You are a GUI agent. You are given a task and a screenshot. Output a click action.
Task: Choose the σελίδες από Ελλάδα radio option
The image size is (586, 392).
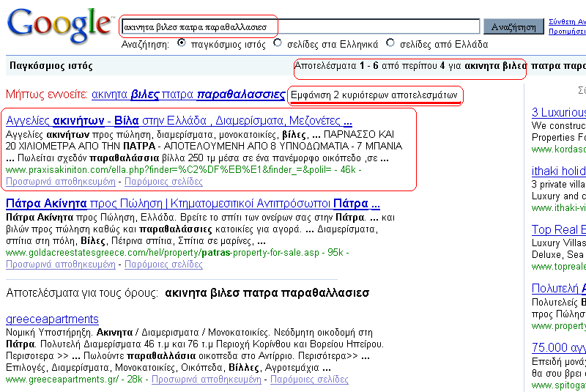point(390,43)
